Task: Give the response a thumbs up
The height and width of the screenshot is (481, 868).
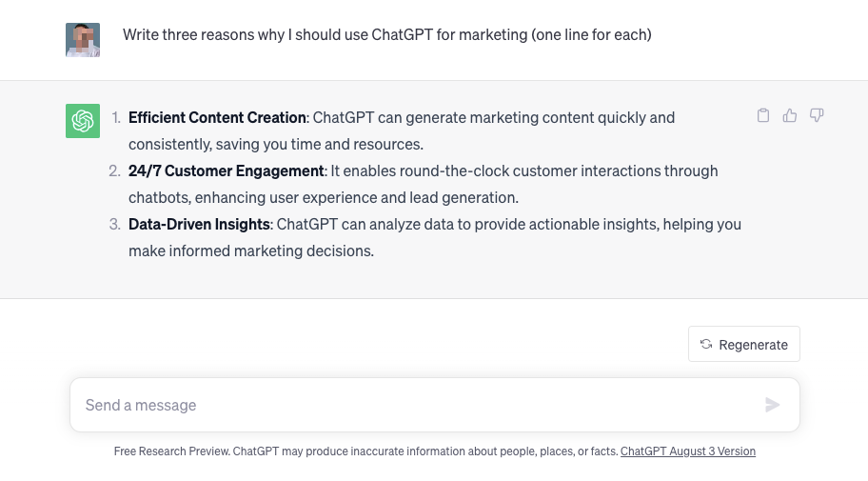Action: tap(790, 115)
